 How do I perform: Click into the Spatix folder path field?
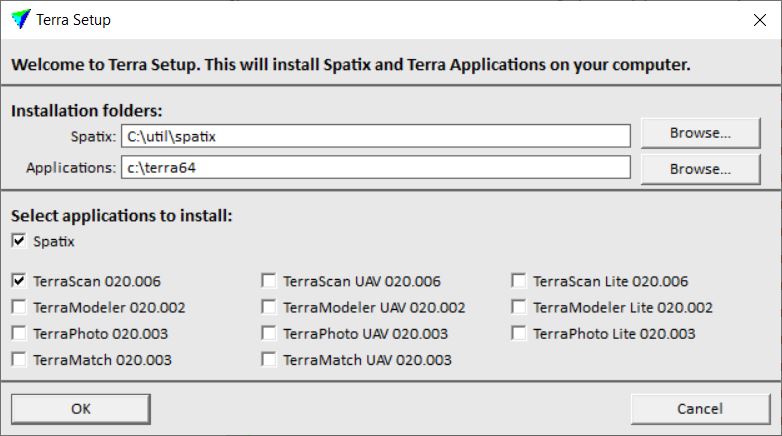coord(376,135)
